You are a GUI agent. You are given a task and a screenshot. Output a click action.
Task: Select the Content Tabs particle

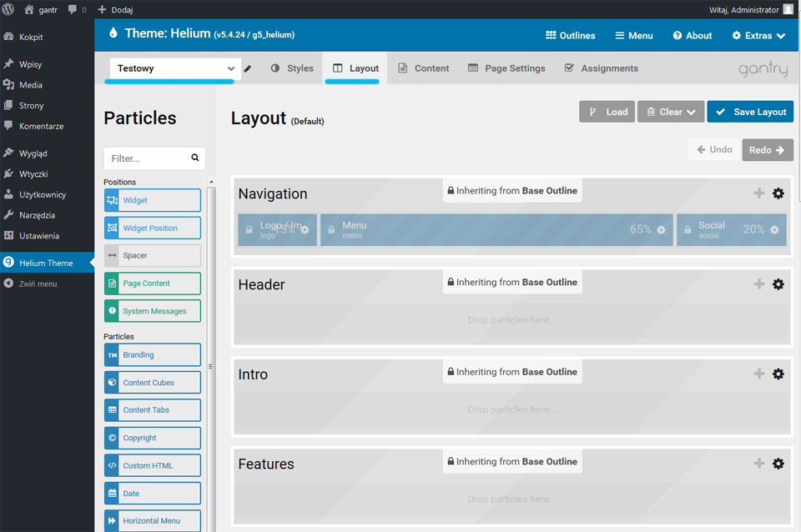pyautogui.click(x=152, y=410)
